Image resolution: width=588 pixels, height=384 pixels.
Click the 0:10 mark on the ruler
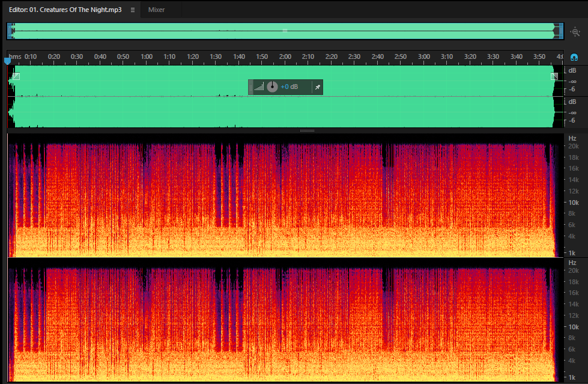31,56
